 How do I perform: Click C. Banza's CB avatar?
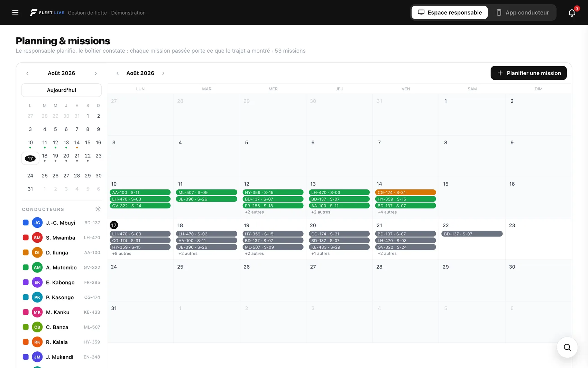point(37,327)
